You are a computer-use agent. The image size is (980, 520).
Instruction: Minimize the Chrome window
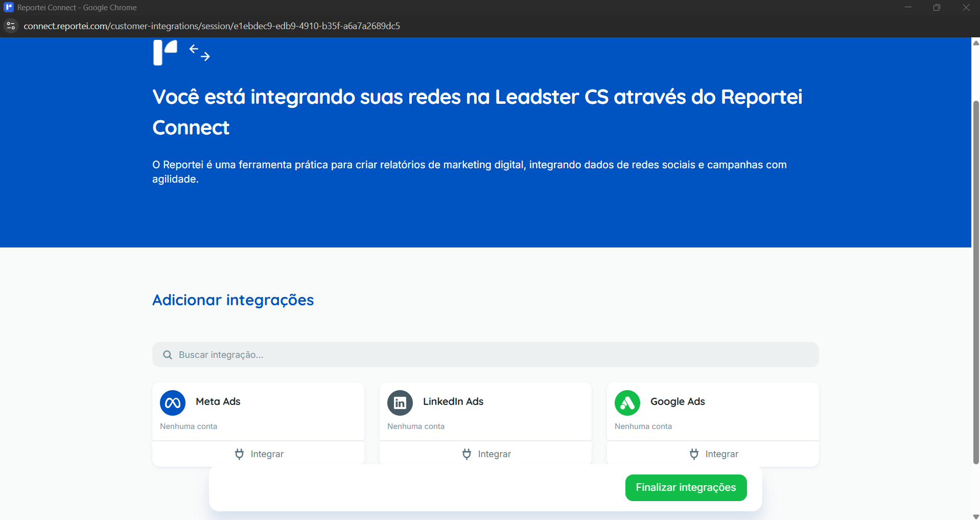tap(908, 7)
